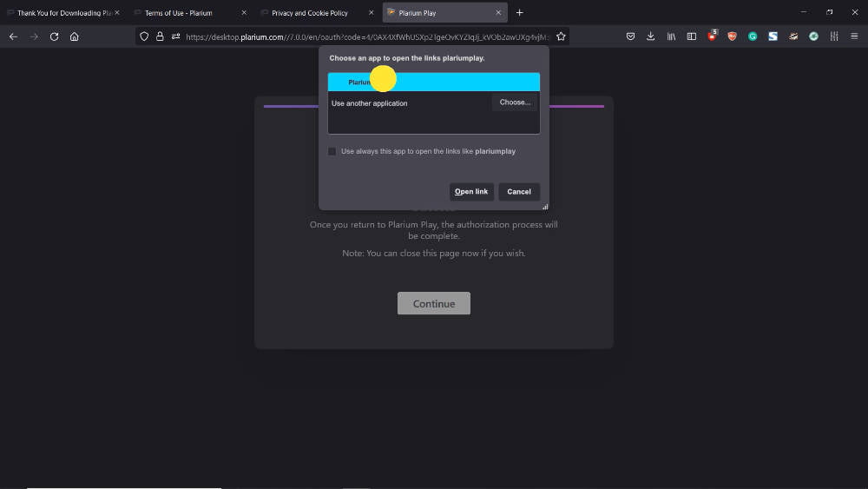Viewport: 868px width, 489px height.
Task: Click the dialog resize grip corner
Action: 545,207
